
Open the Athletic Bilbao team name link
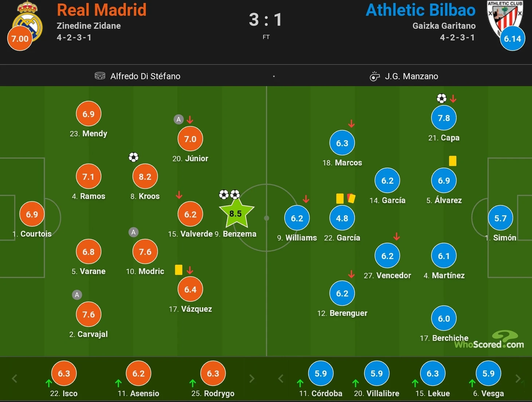point(420,10)
